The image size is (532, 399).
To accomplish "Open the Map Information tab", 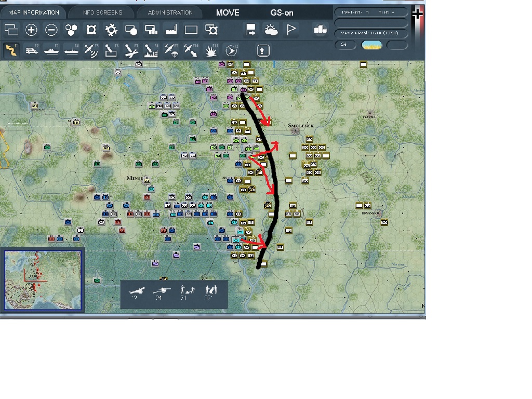I will tap(34, 12).
